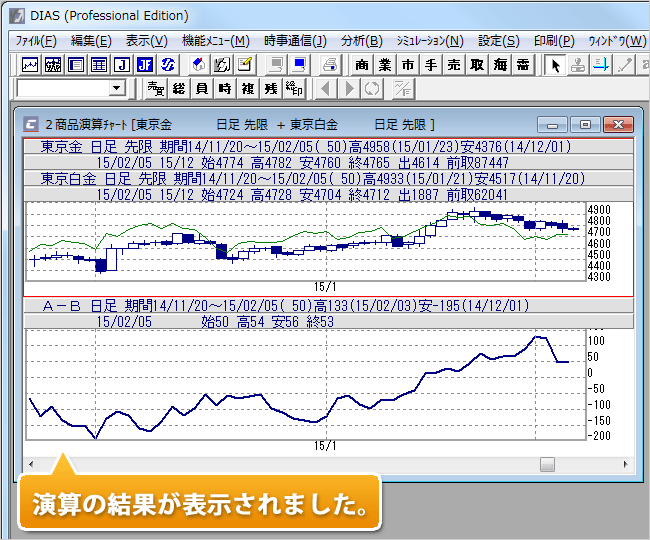The height and width of the screenshot is (540, 650).
Task: Open the 分析(B) menu
Action: 361,41
